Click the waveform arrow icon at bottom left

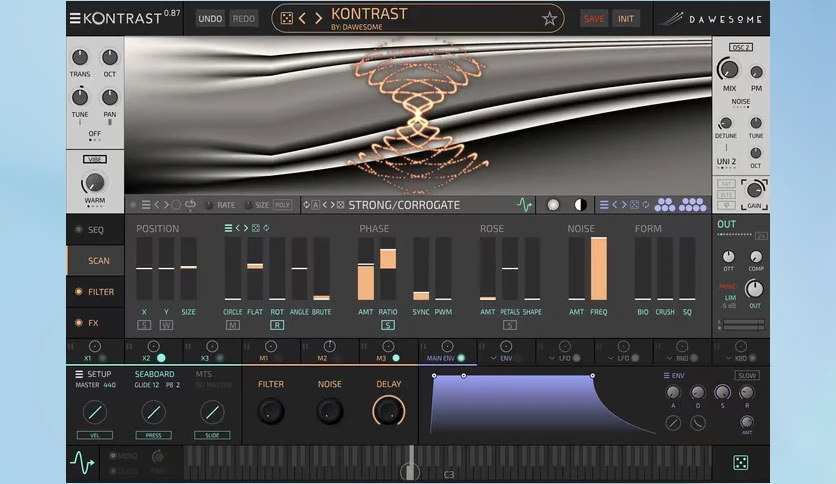click(83, 462)
